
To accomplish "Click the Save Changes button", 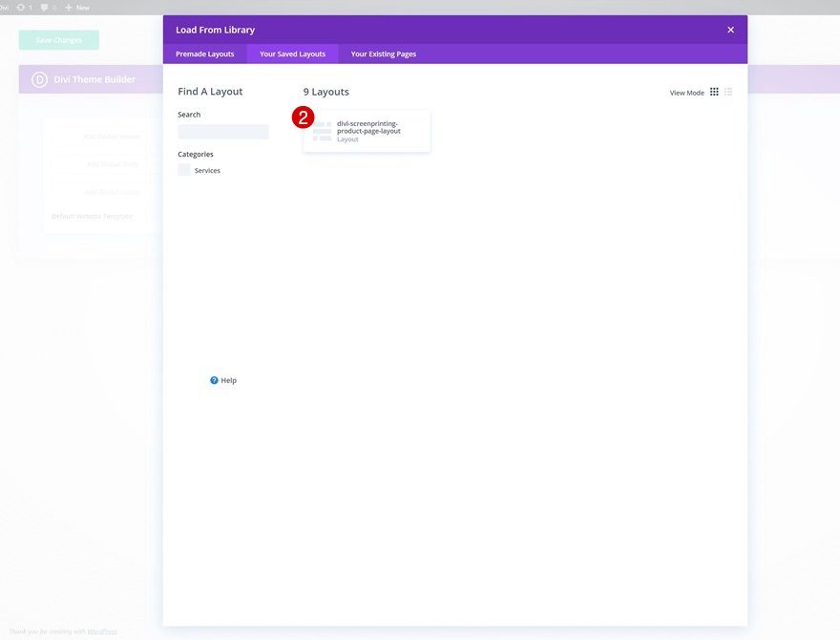I will point(58,38).
